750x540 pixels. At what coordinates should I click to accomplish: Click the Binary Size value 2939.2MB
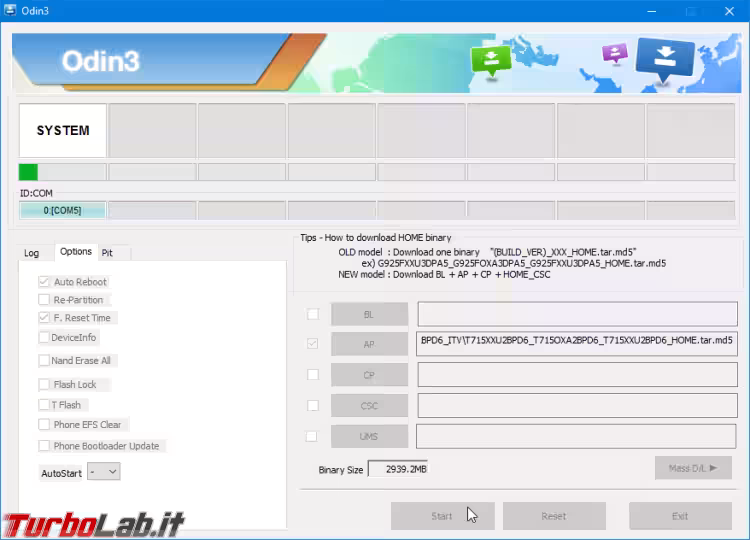(398, 469)
